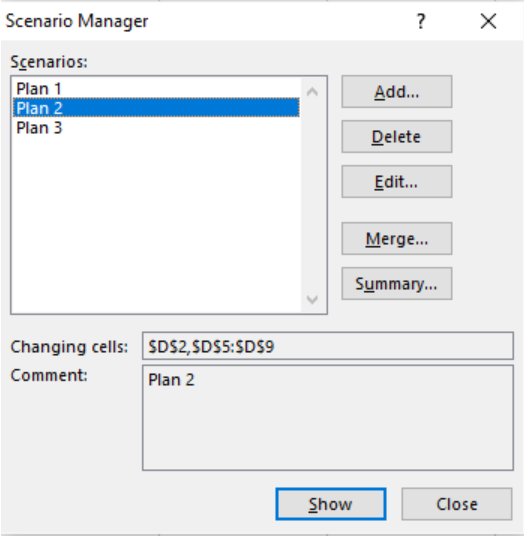Select Plan 1 in scenarios list
Screen dimensions: 524x536
(156, 89)
